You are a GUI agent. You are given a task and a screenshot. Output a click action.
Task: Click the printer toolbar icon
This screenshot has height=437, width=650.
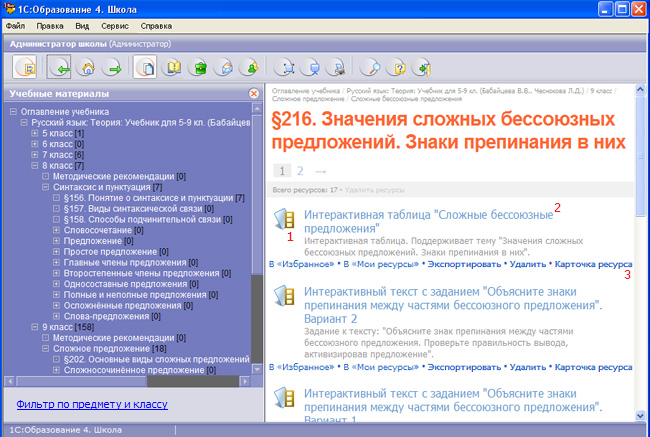[336, 68]
